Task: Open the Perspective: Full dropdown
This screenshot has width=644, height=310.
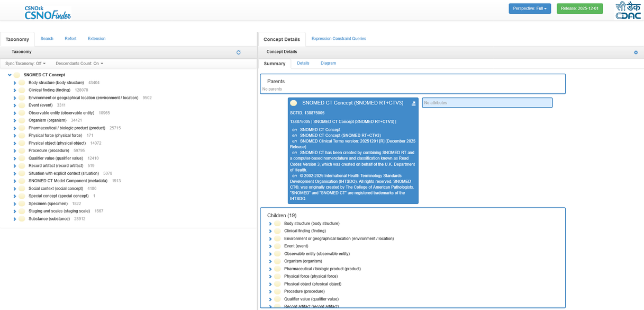Action: pos(530,8)
